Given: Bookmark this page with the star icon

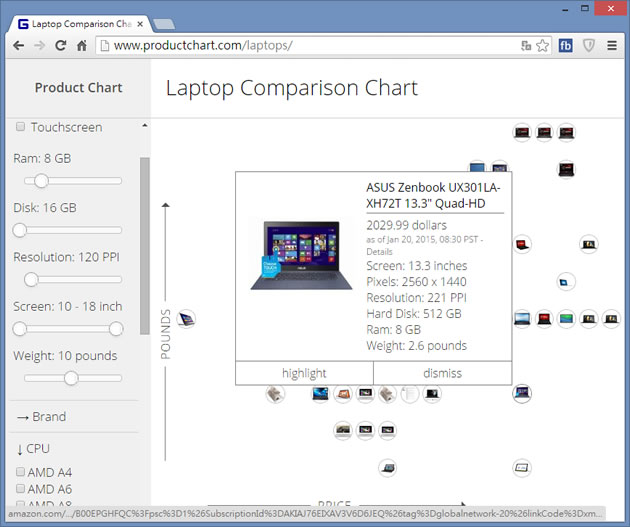Looking at the screenshot, I should click(542, 46).
